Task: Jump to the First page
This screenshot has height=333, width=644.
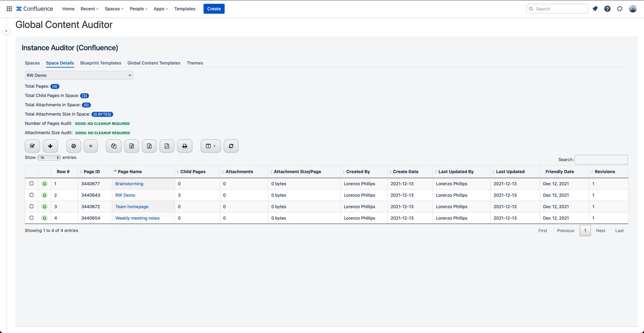Action: click(543, 231)
